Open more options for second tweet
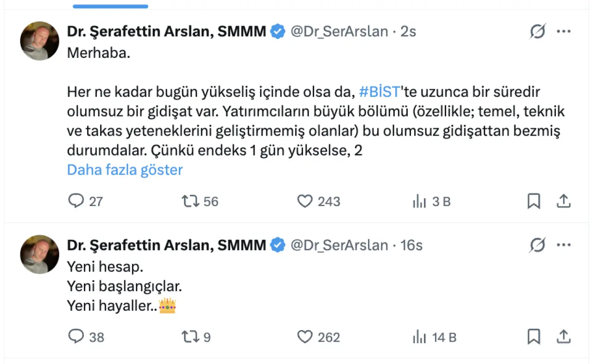The width and height of the screenshot is (593, 364). tap(563, 245)
